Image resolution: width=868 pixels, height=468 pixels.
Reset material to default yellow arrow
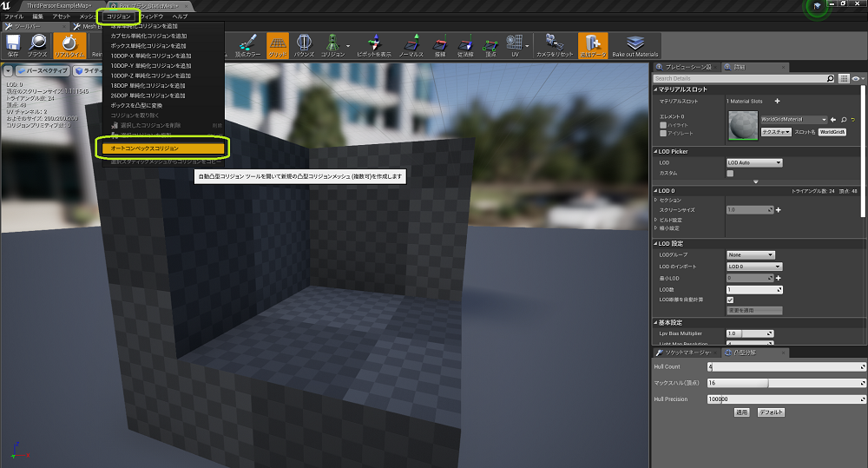(x=853, y=120)
